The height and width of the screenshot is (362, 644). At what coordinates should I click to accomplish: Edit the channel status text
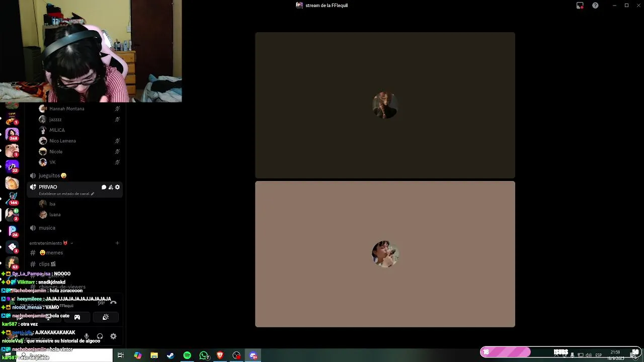66,194
